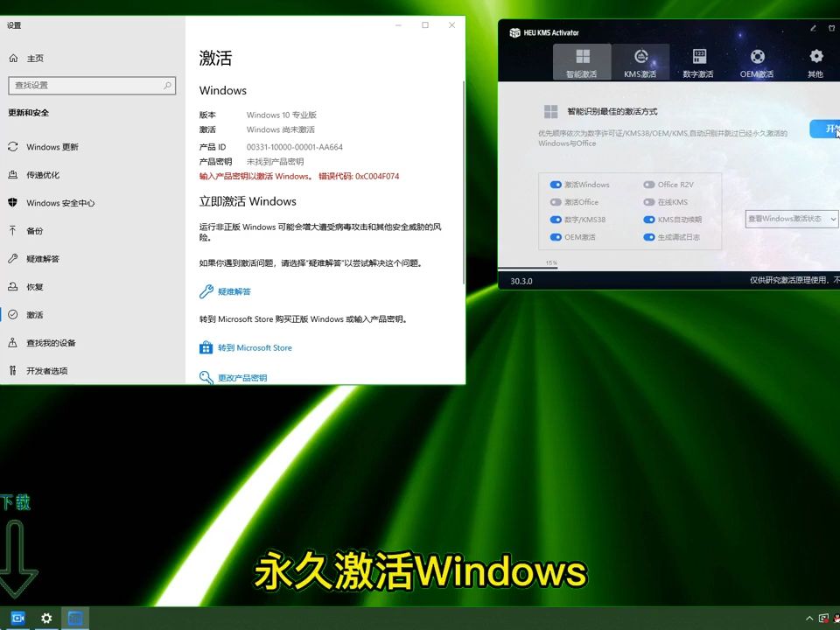Toggle the 激活Office switch

point(556,202)
